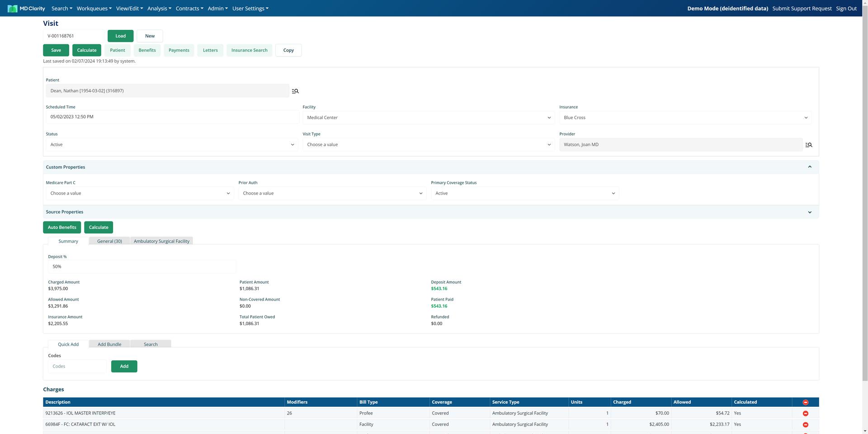Collapse the Custom Properties section
The height and width of the screenshot is (434, 868).
pyautogui.click(x=810, y=167)
